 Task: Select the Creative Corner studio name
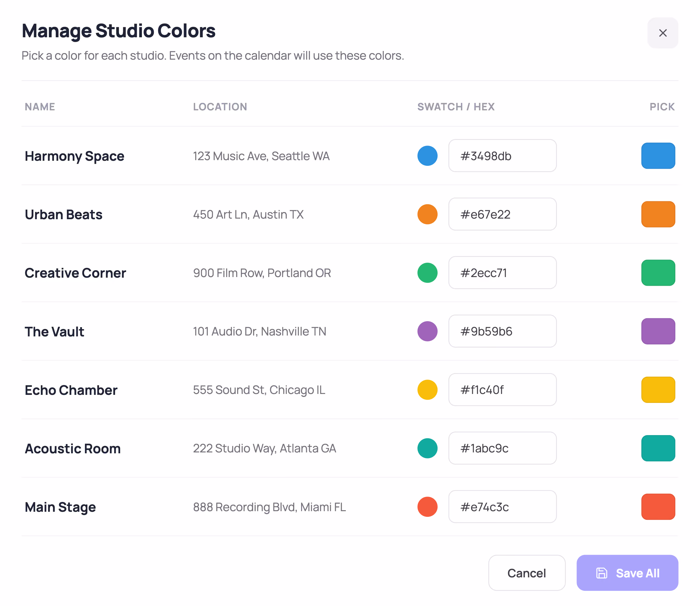coord(75,273)
